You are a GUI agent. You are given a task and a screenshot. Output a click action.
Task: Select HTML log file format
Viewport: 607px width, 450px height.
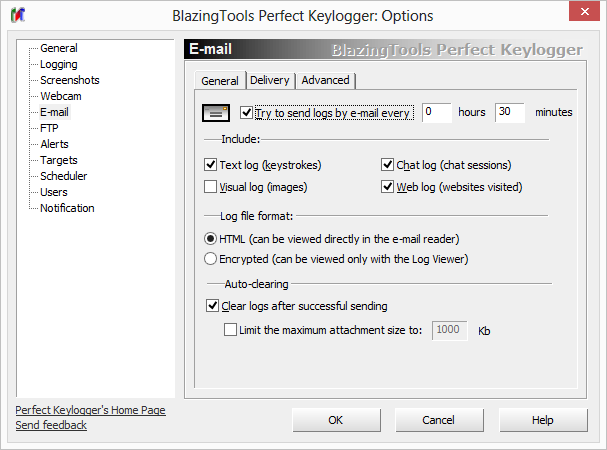pos(210,238)
